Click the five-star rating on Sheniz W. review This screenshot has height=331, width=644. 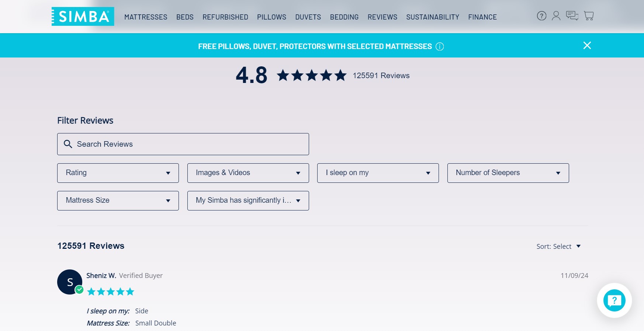point(111,292)
